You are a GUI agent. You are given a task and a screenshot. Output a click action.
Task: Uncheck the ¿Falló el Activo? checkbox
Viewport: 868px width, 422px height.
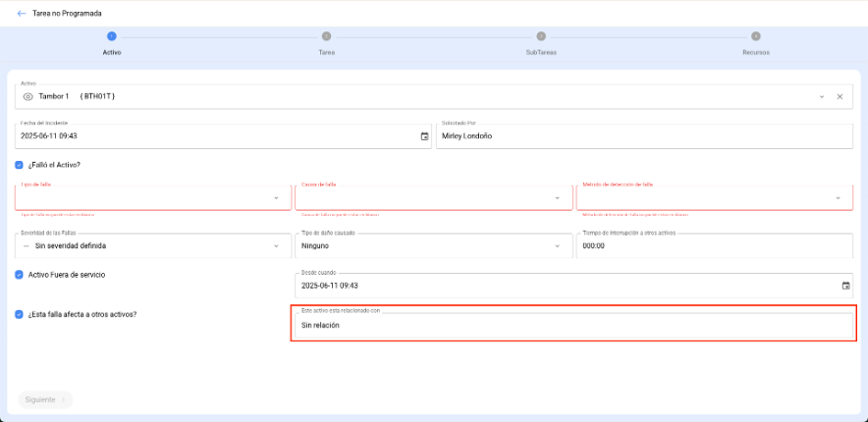tap(20, 165)
